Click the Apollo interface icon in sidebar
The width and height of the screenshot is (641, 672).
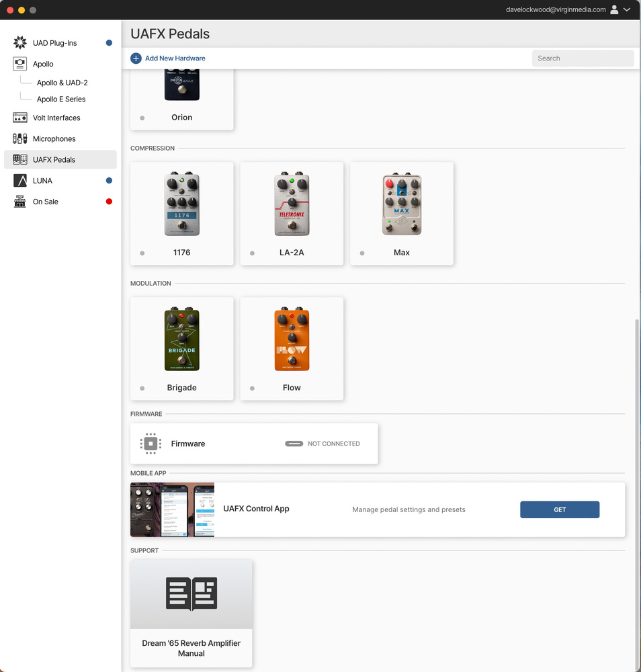pos(20,64)
